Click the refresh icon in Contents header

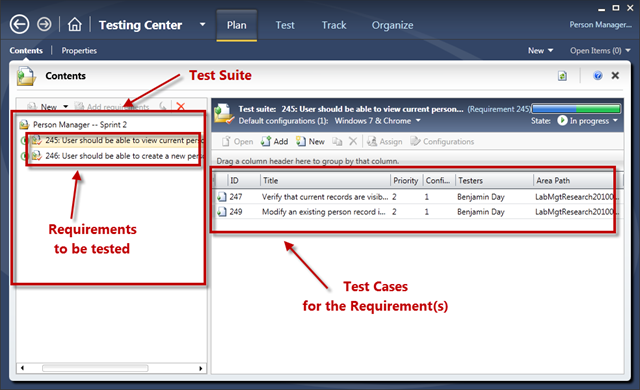click(x=562, y=76)
